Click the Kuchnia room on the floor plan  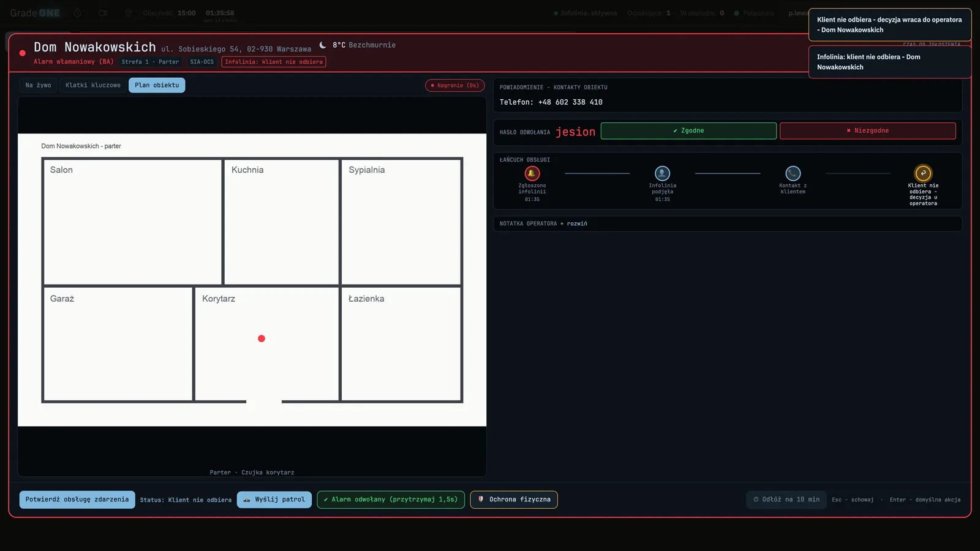281,222
